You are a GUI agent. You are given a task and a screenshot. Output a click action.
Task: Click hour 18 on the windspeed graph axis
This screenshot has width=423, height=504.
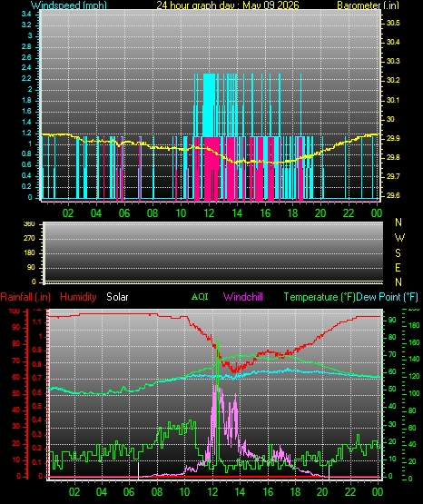pos(293,213)
